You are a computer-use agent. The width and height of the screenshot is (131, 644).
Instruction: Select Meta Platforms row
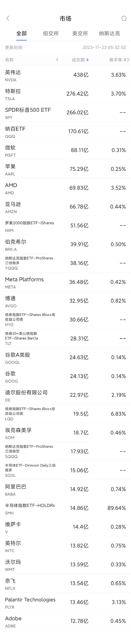[65, 282]
